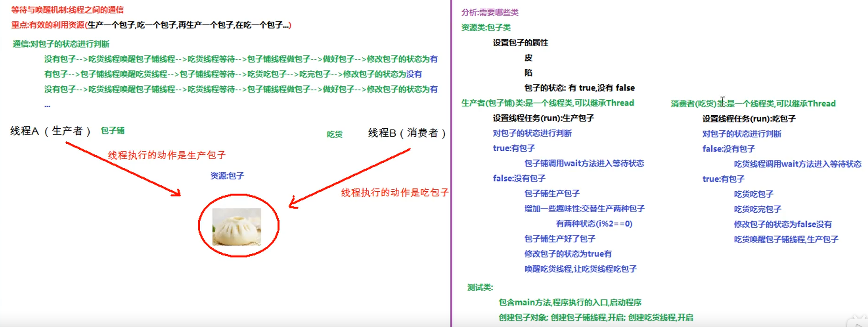
Task: Click the green line starting "生产者(包子铺)类"
Action: [547, 103]
